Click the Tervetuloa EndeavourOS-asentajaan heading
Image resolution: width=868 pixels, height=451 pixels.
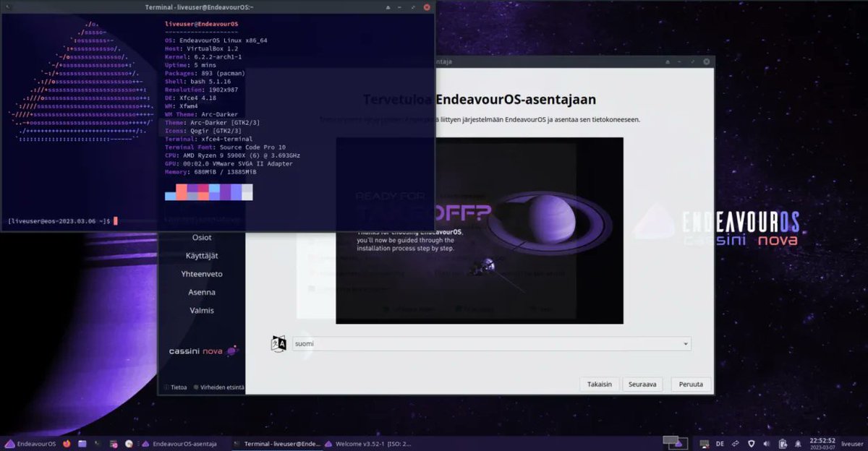480,100
